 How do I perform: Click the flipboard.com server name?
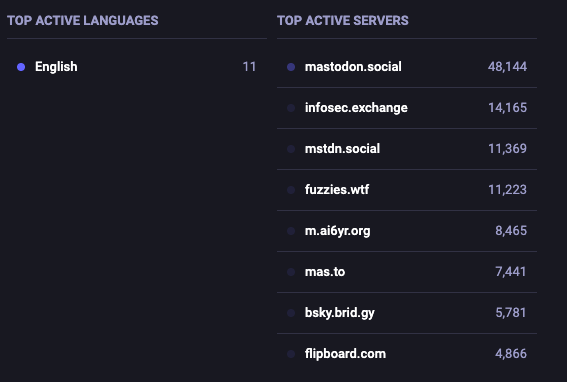(x=345, y=354)
